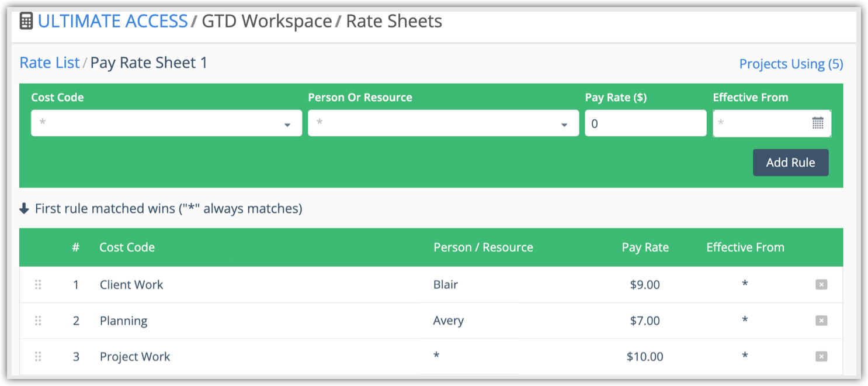
Task: Open the Person Or Resource dropdown
Action: [443, 123]
